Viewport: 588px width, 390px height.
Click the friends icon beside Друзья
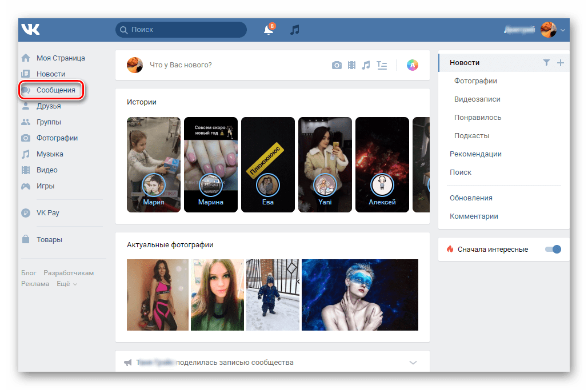point(26,106)
